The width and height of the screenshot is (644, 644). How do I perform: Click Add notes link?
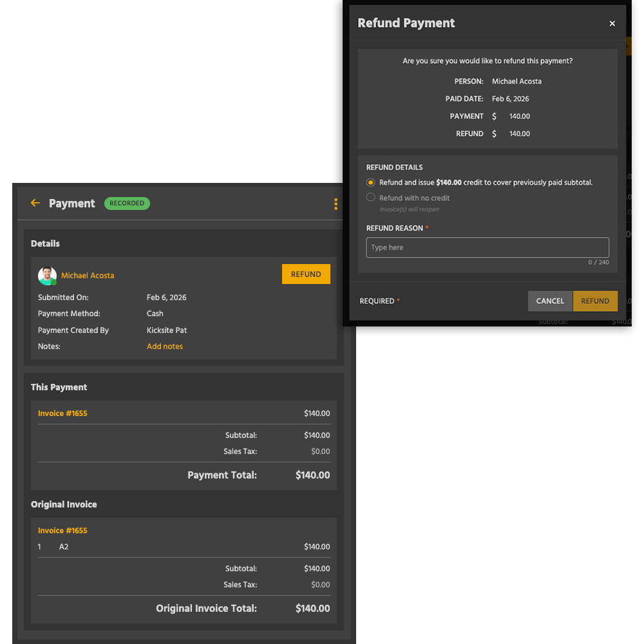click(x=165, y=346)
